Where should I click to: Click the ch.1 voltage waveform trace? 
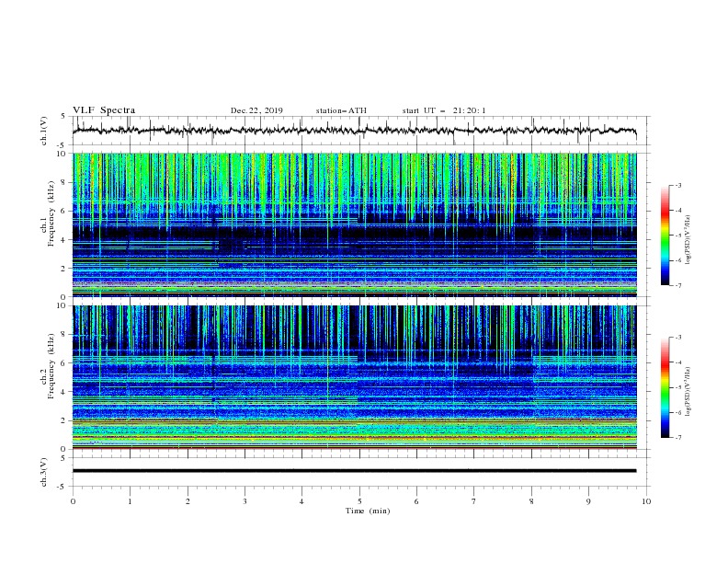coord(354,130)
